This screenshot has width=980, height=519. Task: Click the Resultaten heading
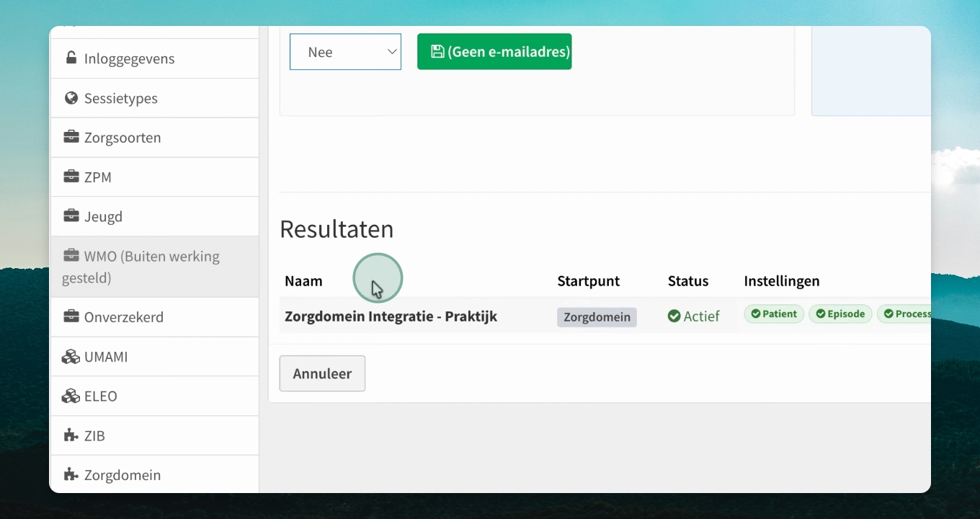click(337, 229)
